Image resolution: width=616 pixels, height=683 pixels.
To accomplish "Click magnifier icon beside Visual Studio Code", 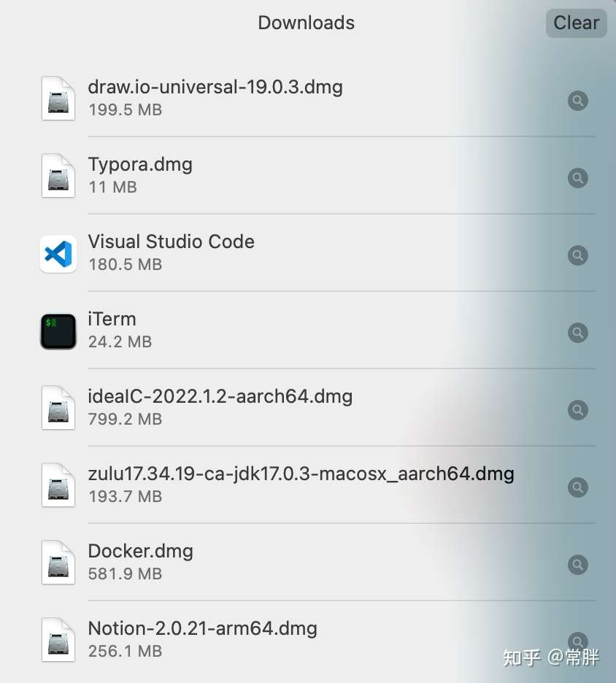I will coord(577,255).
